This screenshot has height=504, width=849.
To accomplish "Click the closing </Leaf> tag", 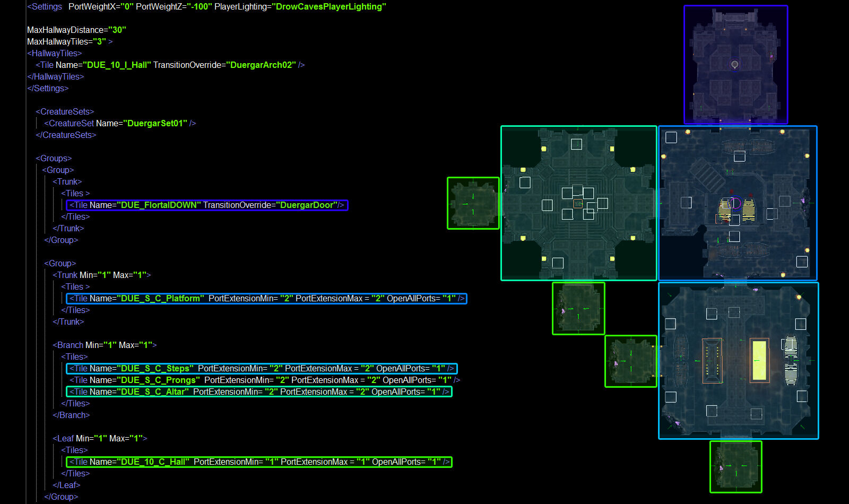I will tap(66, 485).
